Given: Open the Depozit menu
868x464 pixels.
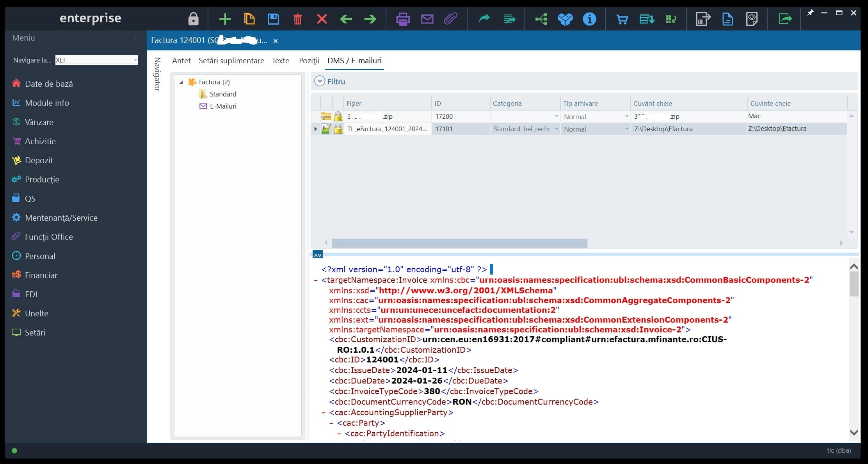Looking at the screenshot, I should coord(32,160).
